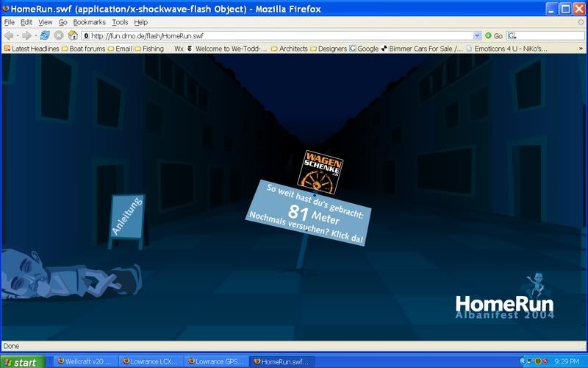This screenshot has width=588, height=368.
Task: Open the Fishing bookmark folder
Action: tap(149, 49)
